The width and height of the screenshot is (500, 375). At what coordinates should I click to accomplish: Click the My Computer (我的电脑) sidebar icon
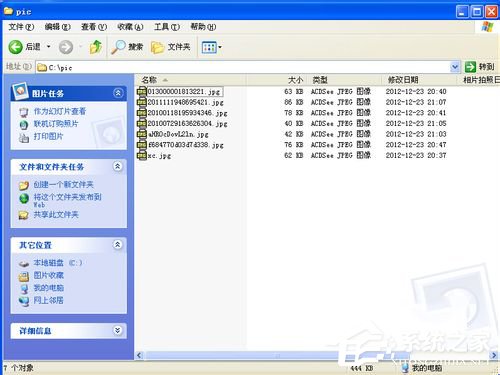click(x=24, y=288)
